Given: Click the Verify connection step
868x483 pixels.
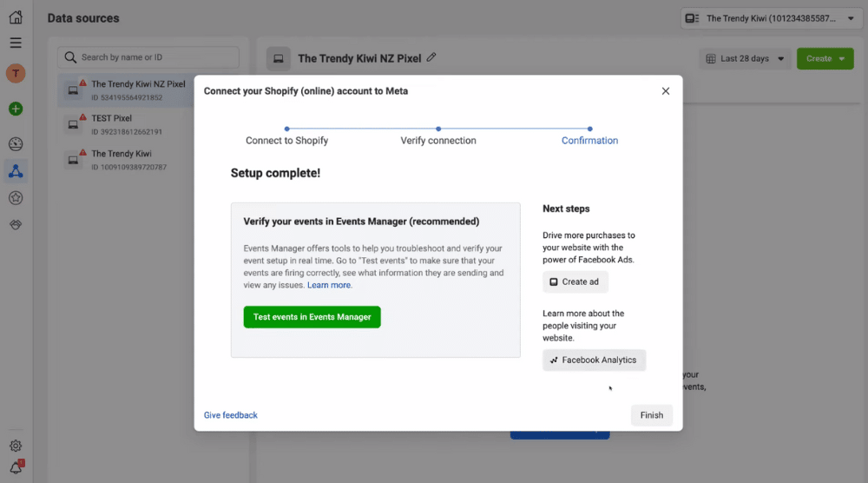Looking at the screenshot, I should point(437,140).
